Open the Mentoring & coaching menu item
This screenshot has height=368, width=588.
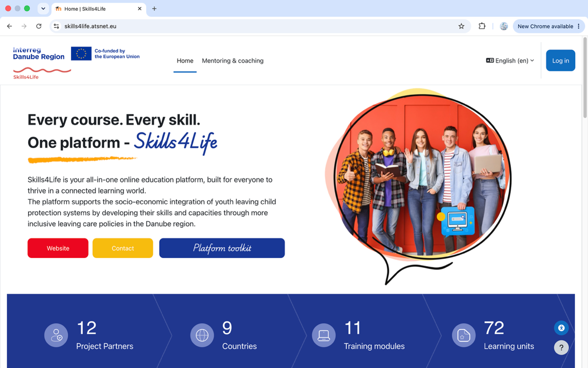click(x=233, y=61)
